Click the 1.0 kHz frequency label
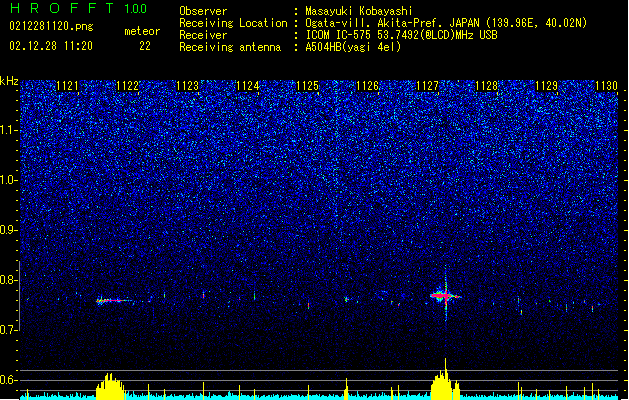This screenshot has width=629, height=400. [9, 181]
